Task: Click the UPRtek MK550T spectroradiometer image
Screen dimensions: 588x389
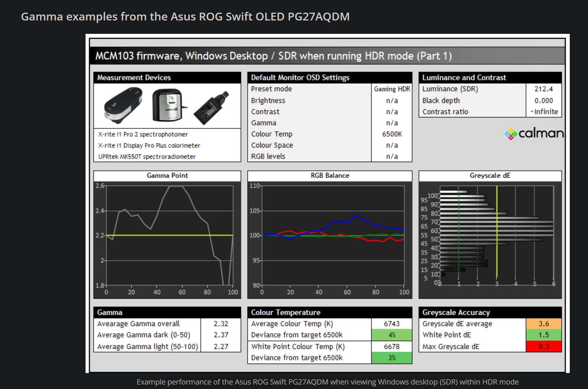Action: click(211, 108)
